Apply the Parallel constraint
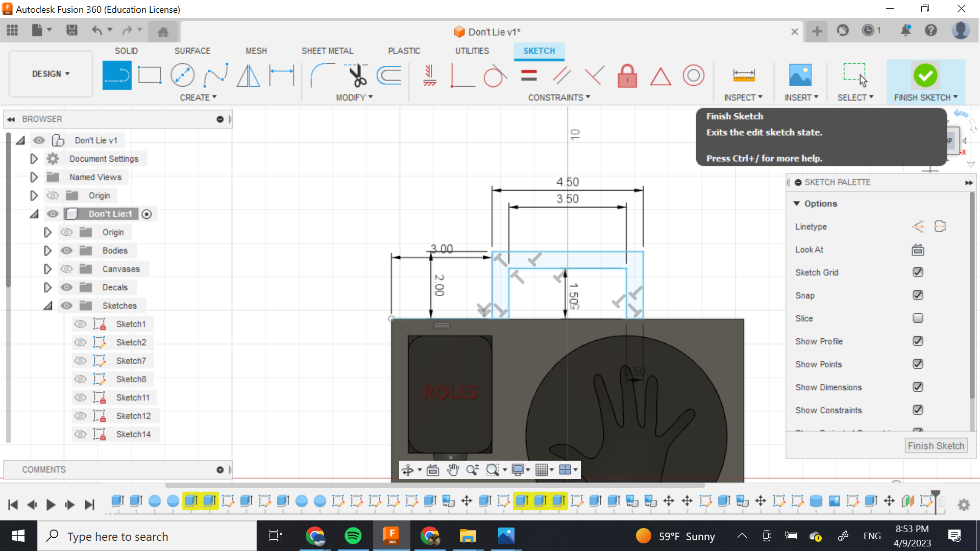Viewport: 980px width, 551px height. click(561, 76)
